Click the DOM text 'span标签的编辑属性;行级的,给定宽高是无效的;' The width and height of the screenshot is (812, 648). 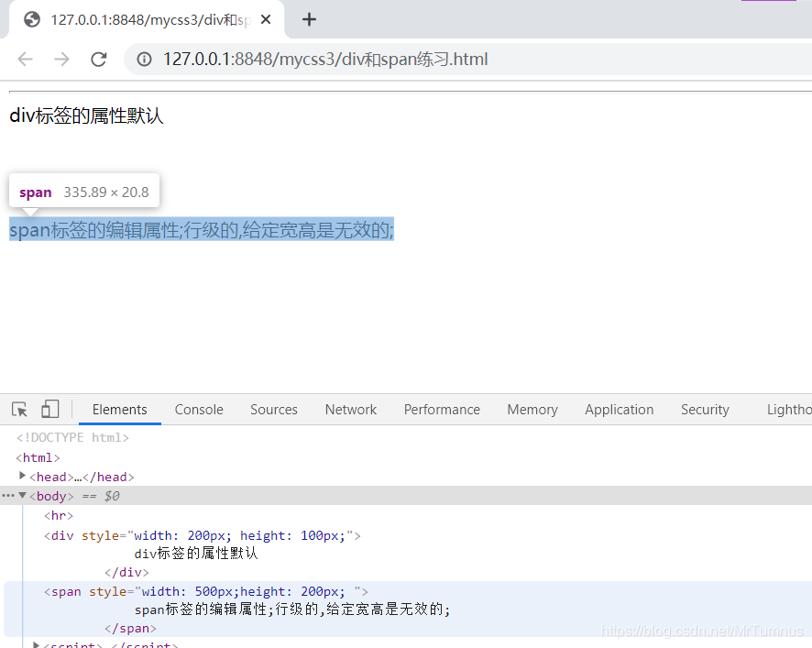coord(292,610)
